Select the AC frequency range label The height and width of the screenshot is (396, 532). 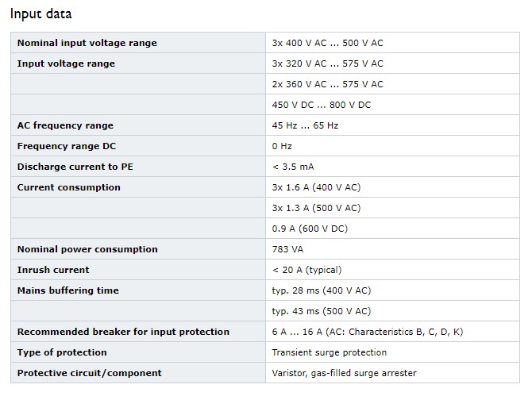(x=65, y=125)
